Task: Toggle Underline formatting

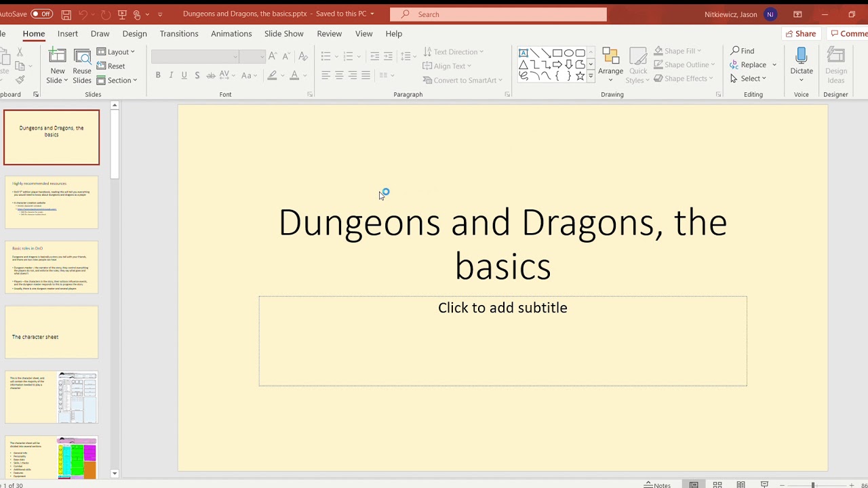Action: [x=184, y=75]
